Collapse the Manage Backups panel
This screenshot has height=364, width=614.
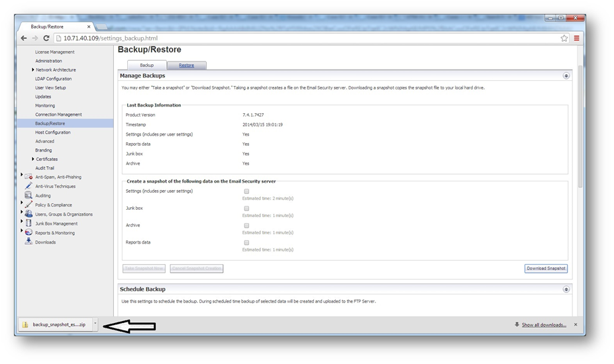(x=566, y=75)
